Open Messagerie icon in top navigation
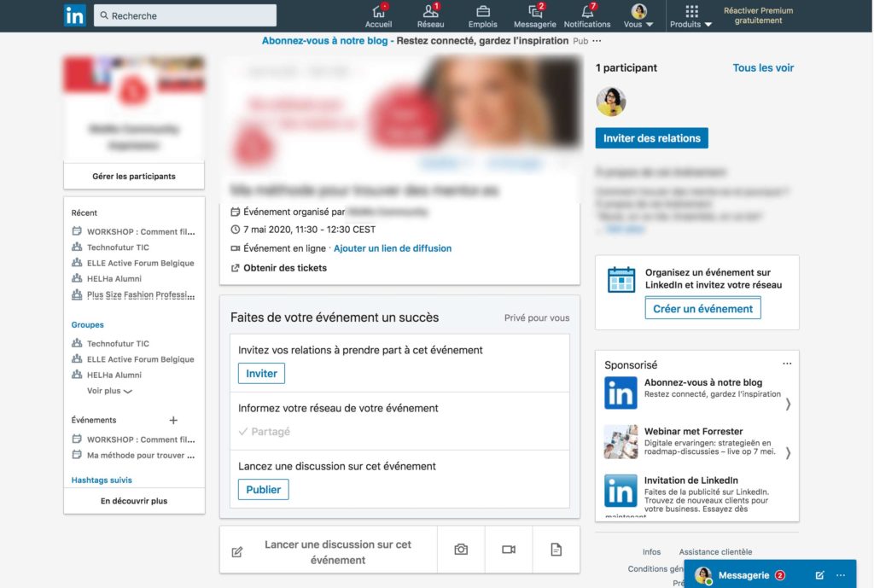This screenshot has width=874, height=588. click(x=534, y=15)
